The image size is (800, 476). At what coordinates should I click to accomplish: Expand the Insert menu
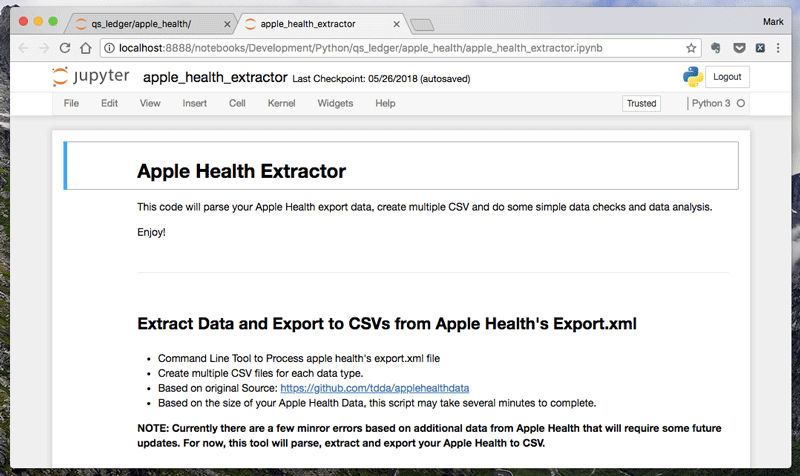tap(195, 103)
